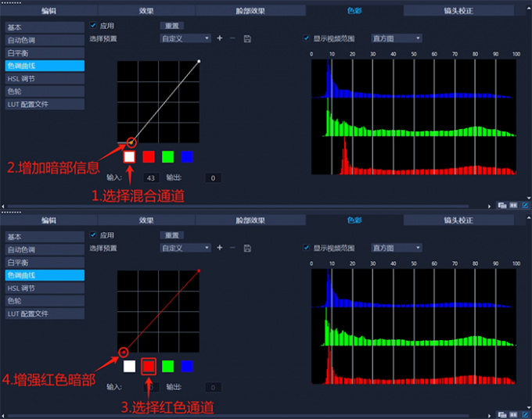Click the down scroll arrow on the lower panel's right edge
Screen dimensions: 532x419
[529, 407]
